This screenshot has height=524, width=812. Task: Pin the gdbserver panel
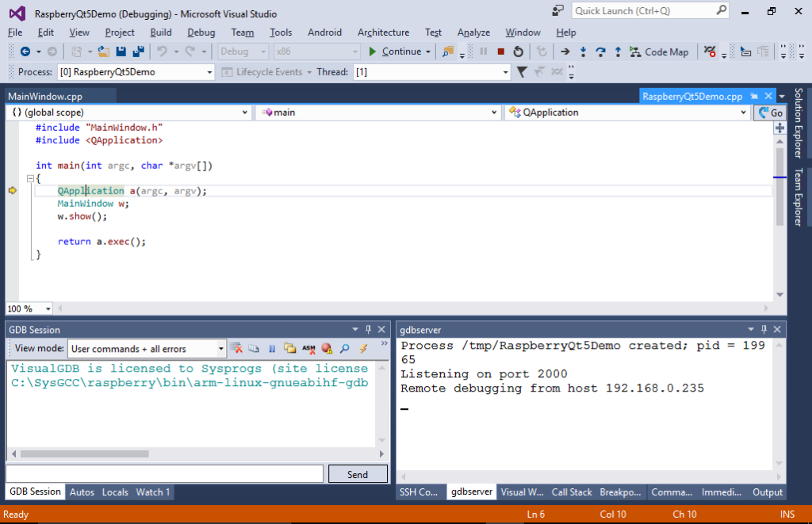[x=763, y=329]
